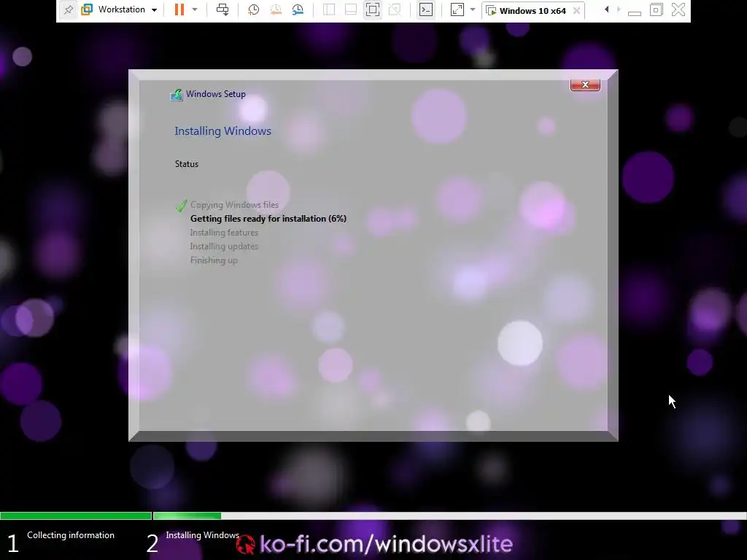Screen dimensions: 747x560
Task: Click the Windows Setup title icon
Action: tap(177, 95)
